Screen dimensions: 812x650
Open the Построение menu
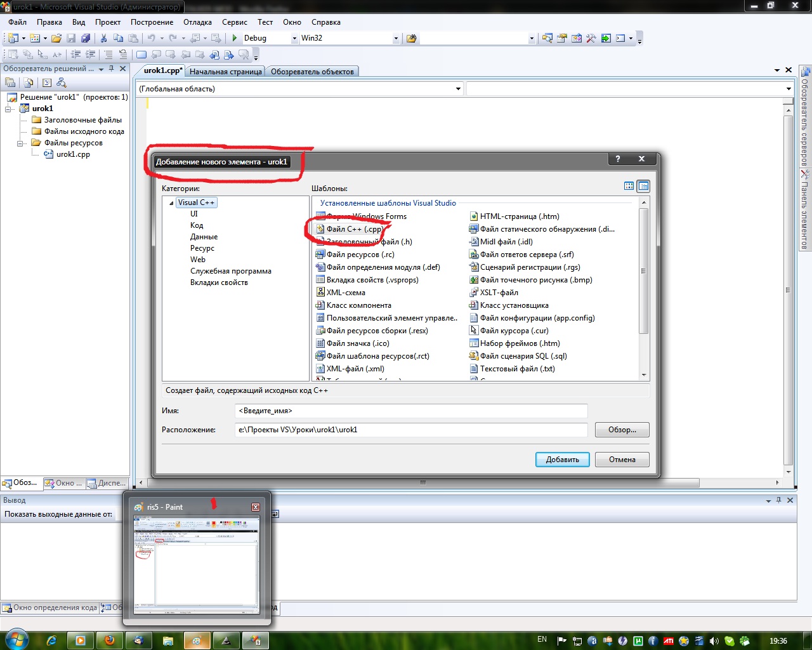pos(152,22)
